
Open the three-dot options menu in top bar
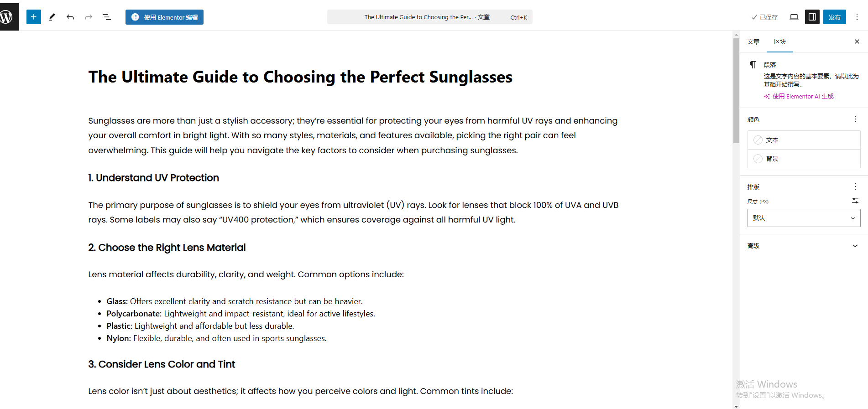[857, 17]
